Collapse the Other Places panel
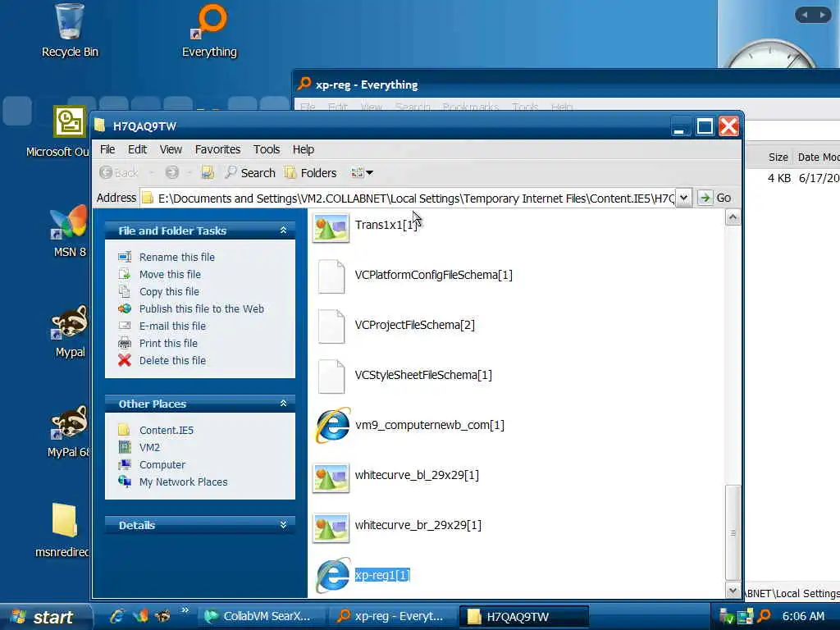 click(283, 404)
